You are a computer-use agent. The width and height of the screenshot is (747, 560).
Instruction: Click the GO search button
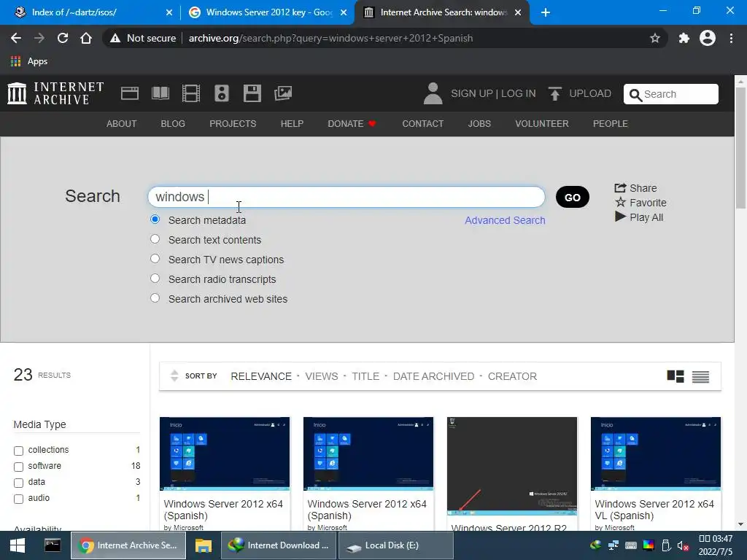tap(572, 197)
